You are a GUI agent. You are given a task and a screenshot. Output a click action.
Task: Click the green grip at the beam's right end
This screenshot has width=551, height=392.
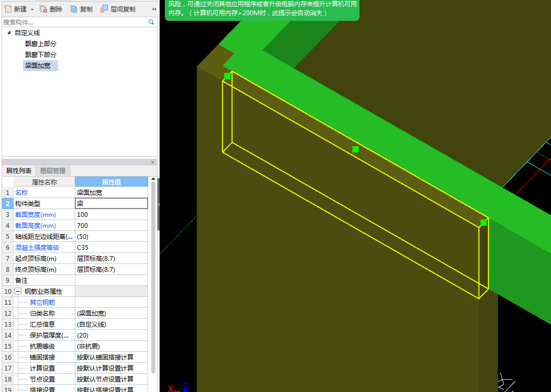pyautogui.click(x=483, y=223)
